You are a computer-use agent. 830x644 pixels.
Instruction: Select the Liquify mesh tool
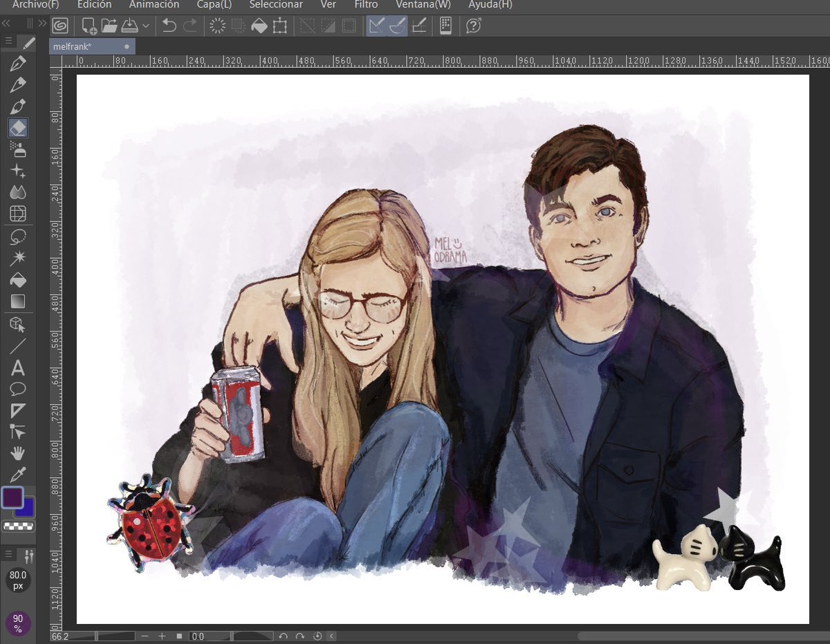tap(18, 213)
